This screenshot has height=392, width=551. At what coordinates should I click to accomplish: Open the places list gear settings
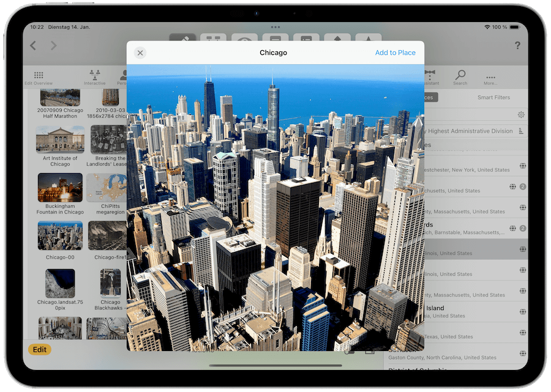click(521, 115)
